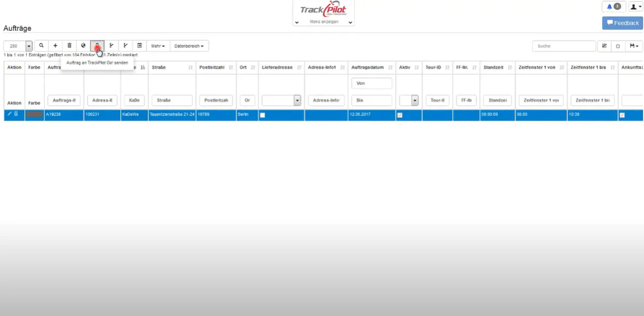The image size is (644, 316).
Task: Click the Auftragsdatum Bis field
Action: pos(372,100)
